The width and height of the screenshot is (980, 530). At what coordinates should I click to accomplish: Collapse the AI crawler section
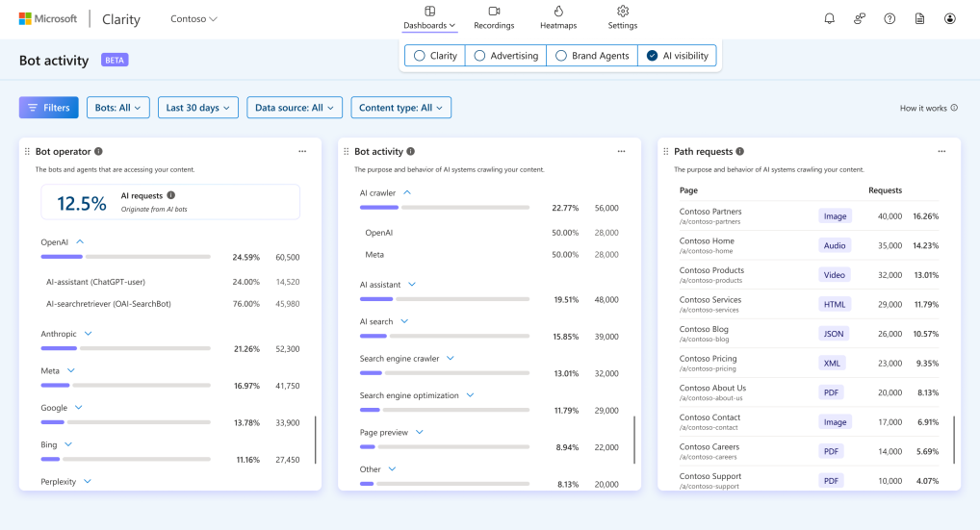(407, 192)
